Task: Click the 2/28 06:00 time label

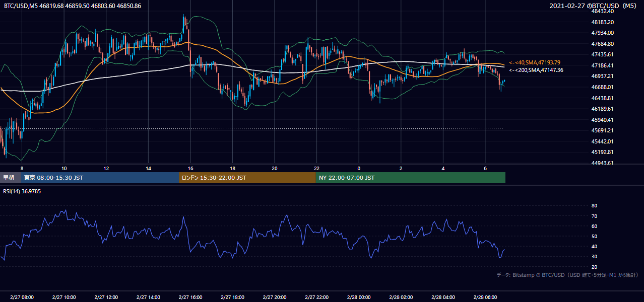Action: click(x=485, y=297)
